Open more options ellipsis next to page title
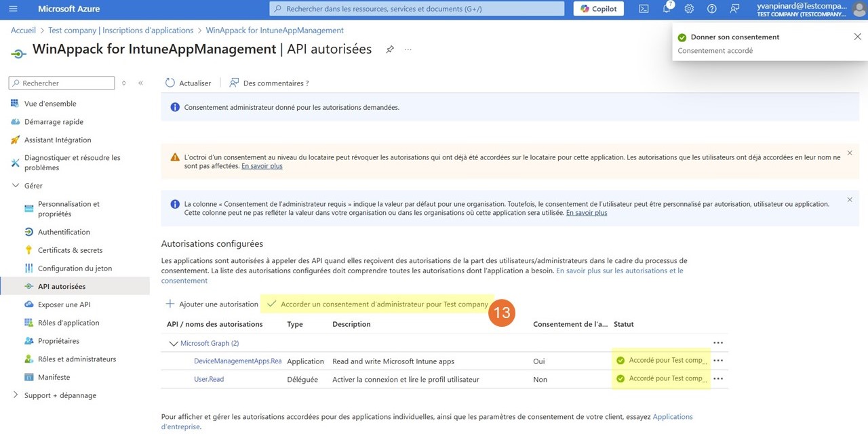 (x=408, y=49)
